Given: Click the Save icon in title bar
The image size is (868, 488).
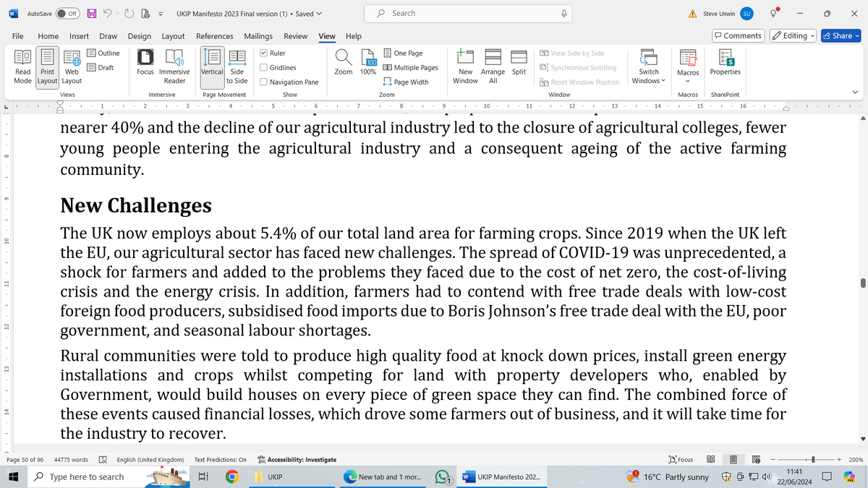Looking at the screenshot, I should pyautogui.click(x=92, y=14).
